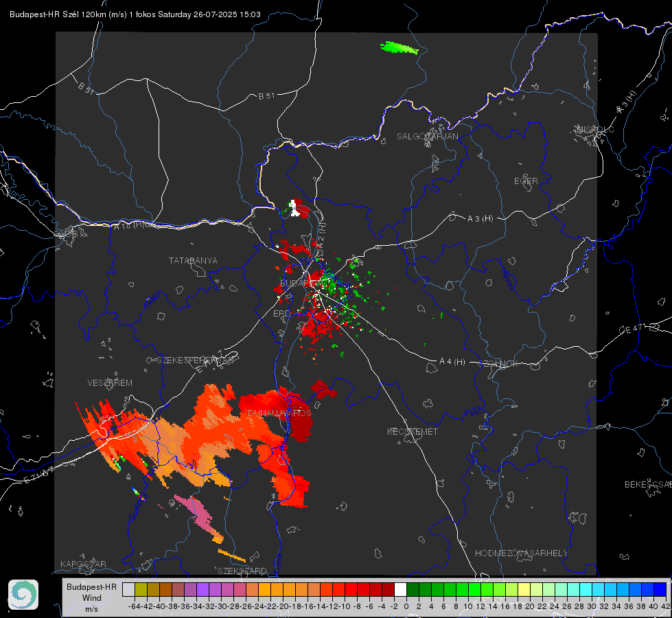This screenshot has height=618, width=672.
Task: Select the yellow swatch in the wind legend
Action: point(524,589)
